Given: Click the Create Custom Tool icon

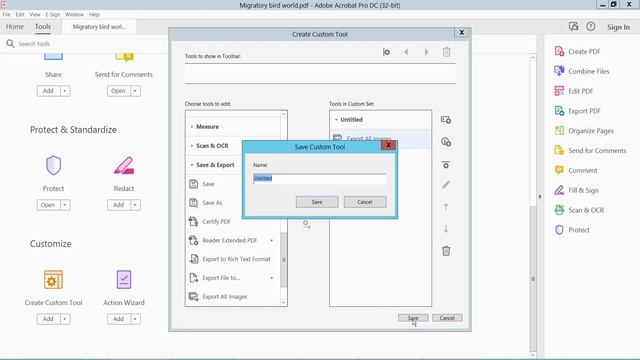Looking at the screenshot, I should click(x=53, y=280).
